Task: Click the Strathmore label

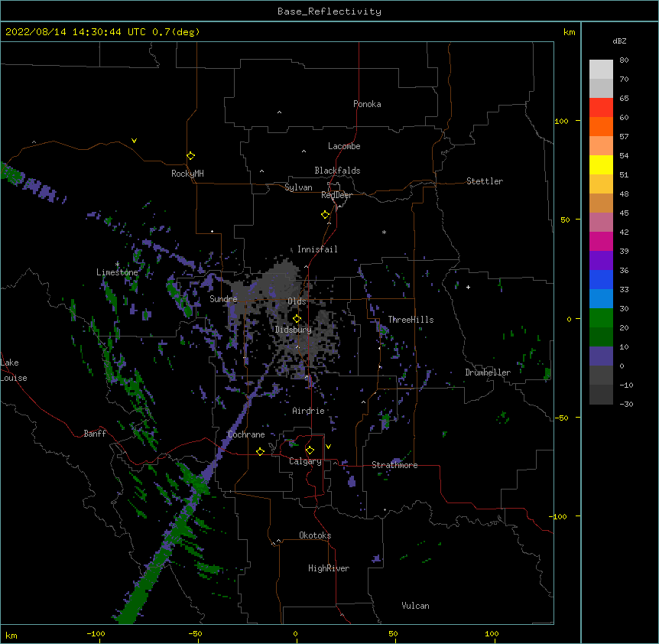Action: (x=394, y=465)
